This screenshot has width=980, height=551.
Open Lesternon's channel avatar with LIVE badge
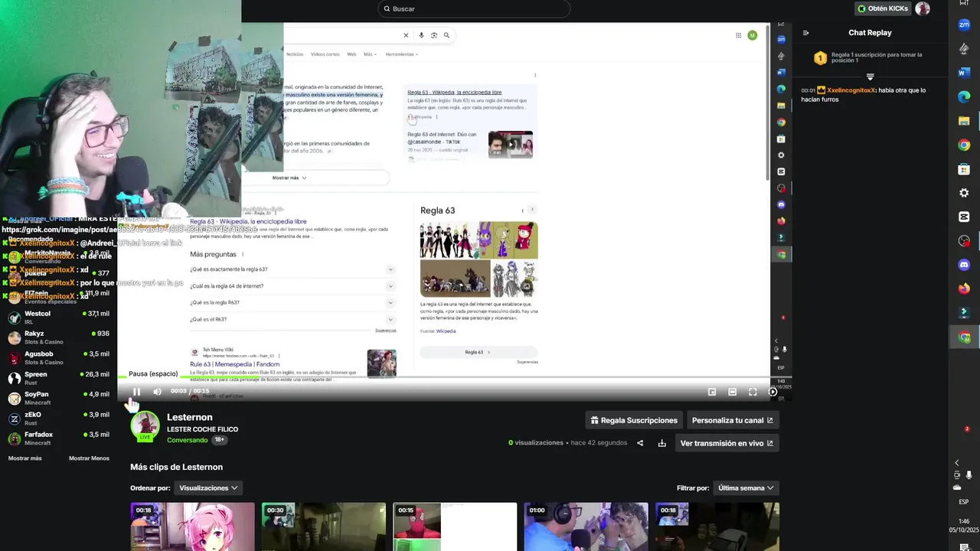(x=145, y=426)
